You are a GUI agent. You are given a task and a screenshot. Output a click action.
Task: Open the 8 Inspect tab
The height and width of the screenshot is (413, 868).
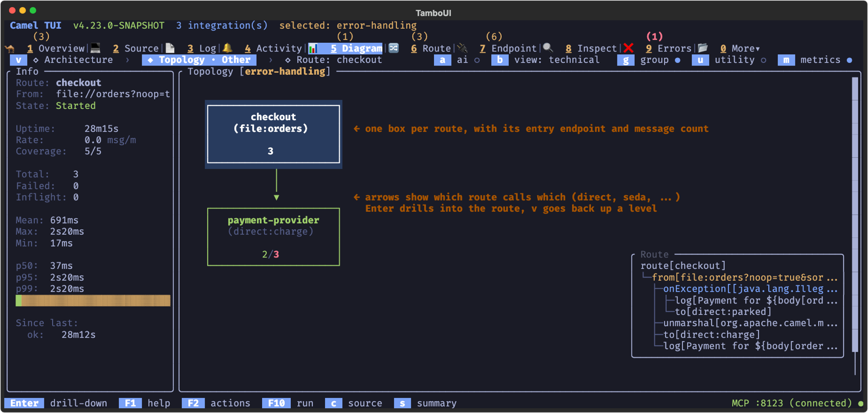click(591, 48)
